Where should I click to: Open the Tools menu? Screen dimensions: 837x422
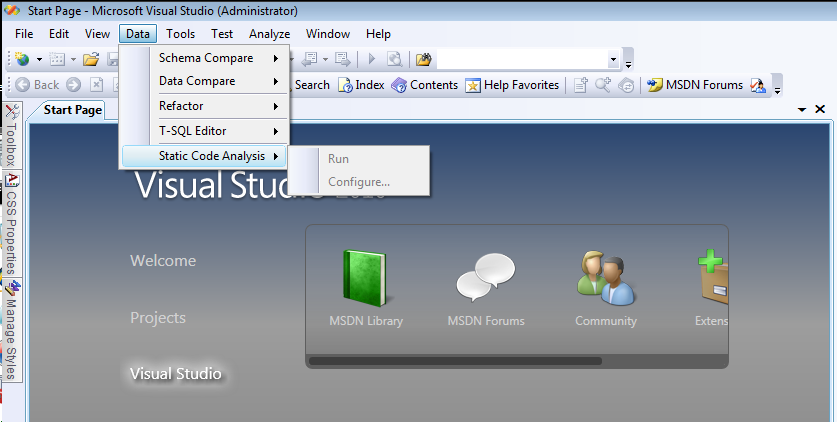180,34
